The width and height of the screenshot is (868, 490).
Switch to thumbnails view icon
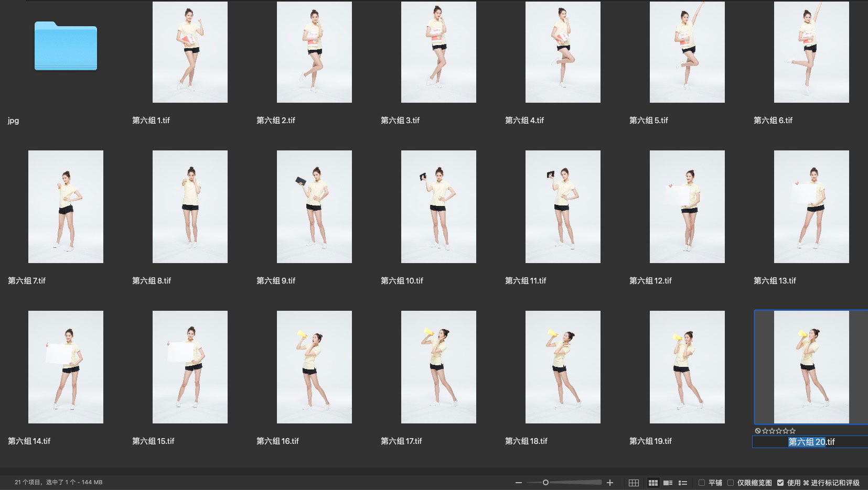653,483
